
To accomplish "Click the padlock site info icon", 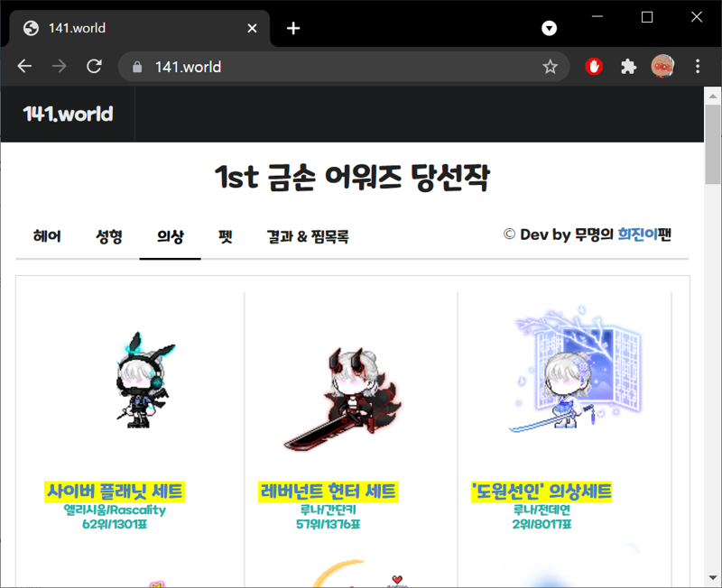I will (138, 67).
